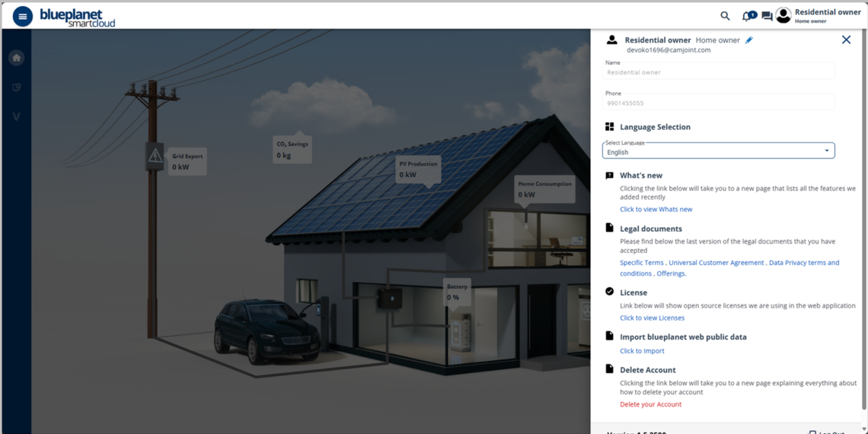Click the search magnifier icon

point(725,16)
